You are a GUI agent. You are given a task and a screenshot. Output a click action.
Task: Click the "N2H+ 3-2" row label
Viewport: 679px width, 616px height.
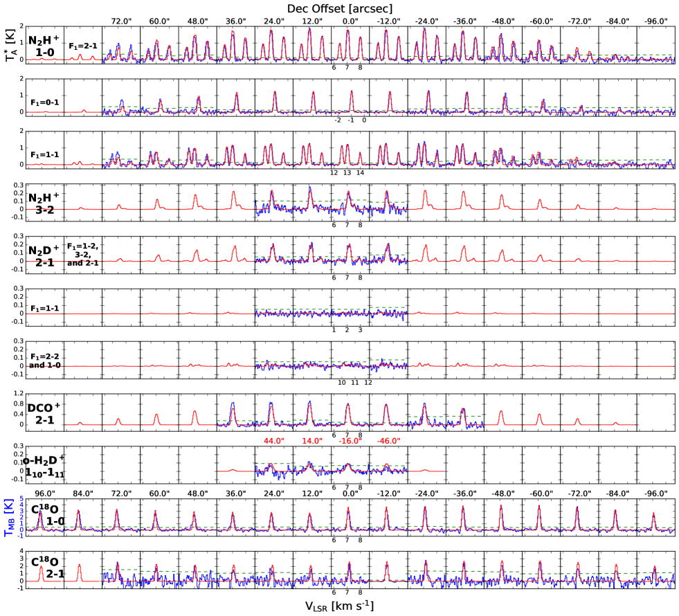44,204
